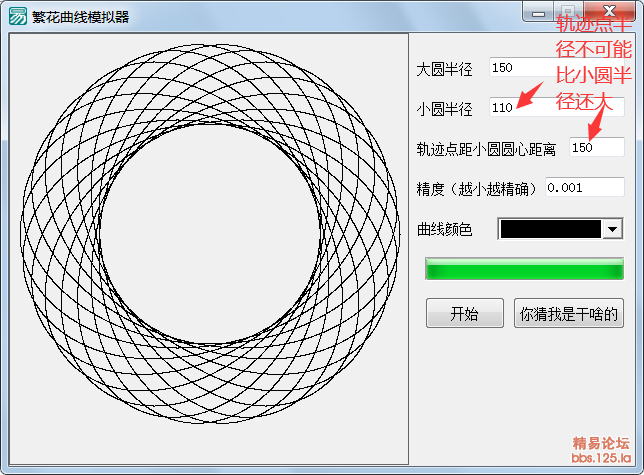Click the 繁花曲线模拟器 window title
644x475 pixels.
click(x=80, y=17)
